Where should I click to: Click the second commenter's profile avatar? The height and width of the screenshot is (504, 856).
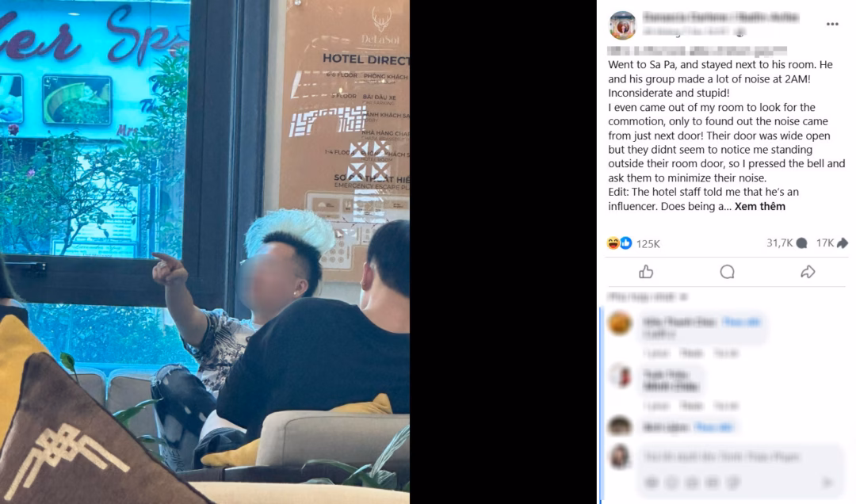(620, 376)
